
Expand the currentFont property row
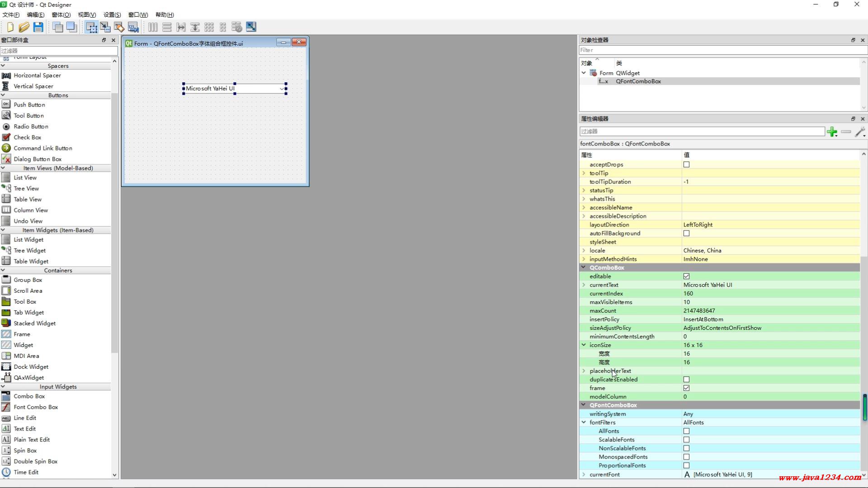point(584,474)
